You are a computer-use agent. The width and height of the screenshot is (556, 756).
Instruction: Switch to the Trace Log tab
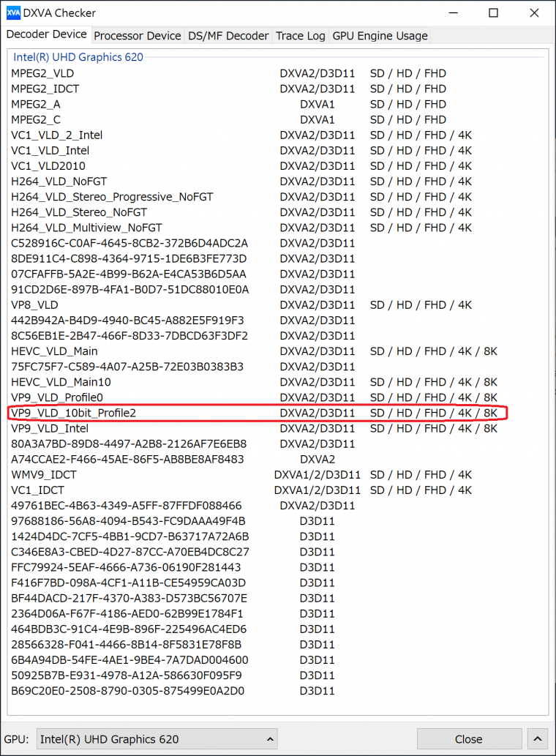300,36
